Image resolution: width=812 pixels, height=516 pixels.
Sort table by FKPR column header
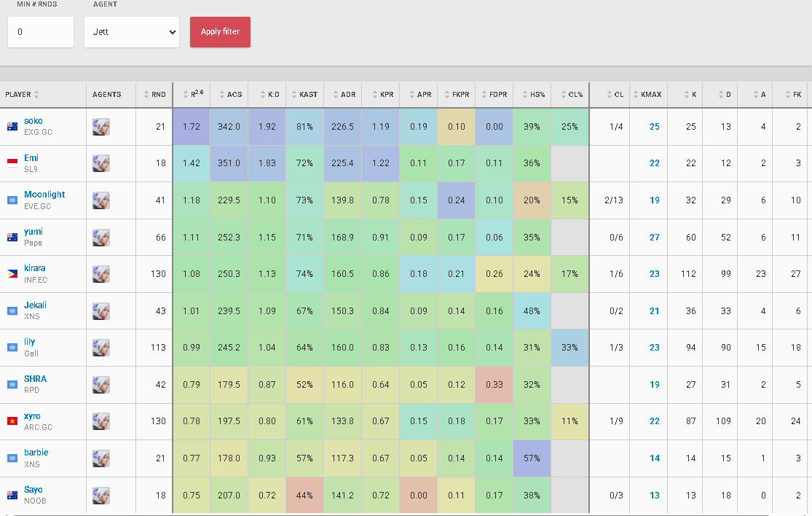click(x=456, y=94)
